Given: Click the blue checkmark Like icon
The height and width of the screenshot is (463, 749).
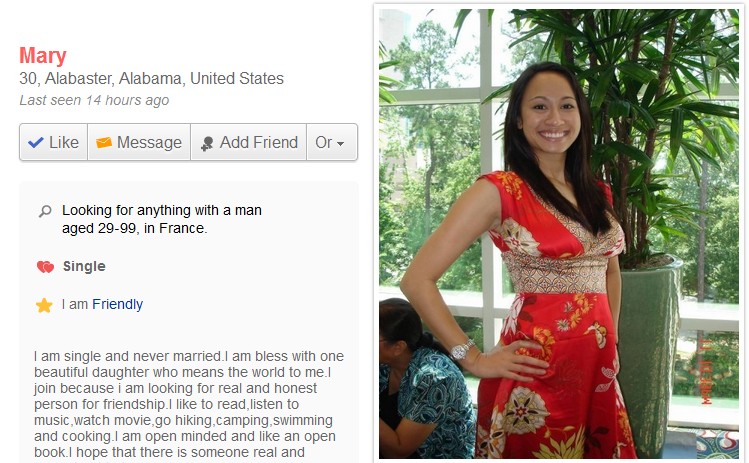Looking at the screenshot, I should click(x=36, y=142).
